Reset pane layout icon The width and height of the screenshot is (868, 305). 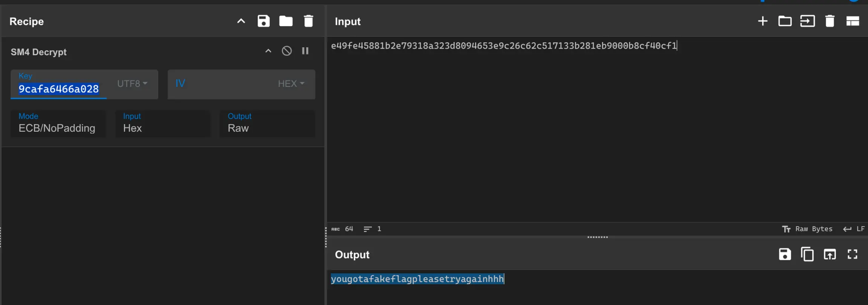point(853,21)
